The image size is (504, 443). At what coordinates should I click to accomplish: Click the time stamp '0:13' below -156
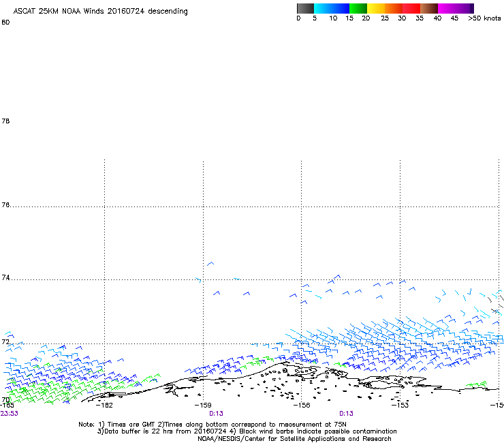(346, 414)
